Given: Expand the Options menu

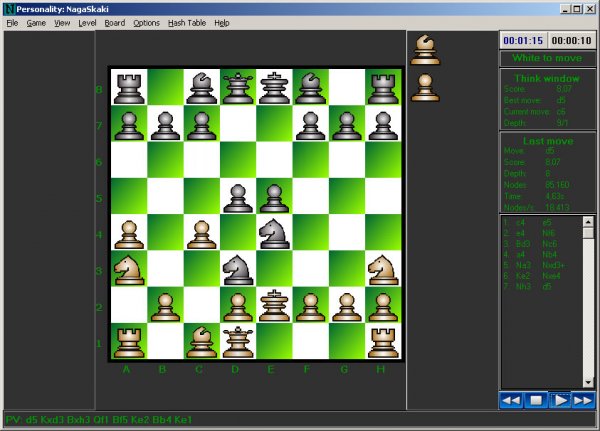Looking at the screenshot, I should [146, 22].
